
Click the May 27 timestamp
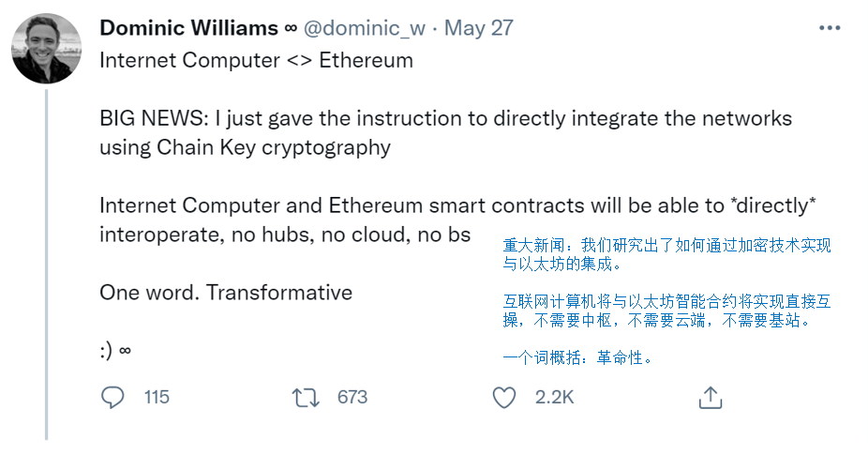479,28
